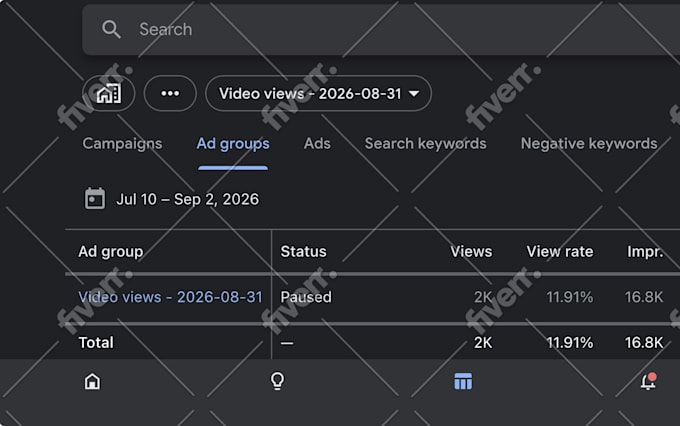Click the calendar date range icon
The image size is (680, 426).
(95, 199)
